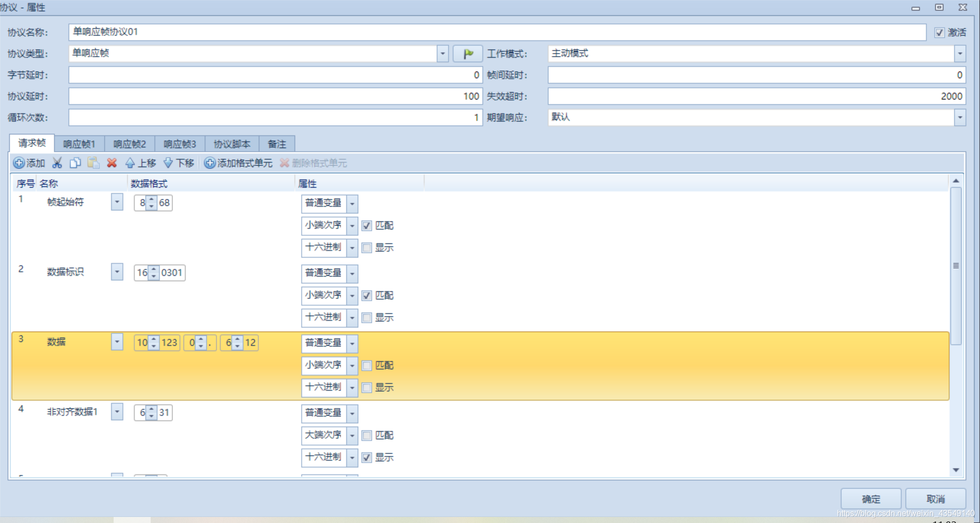Open 小端次序 dropdown in row 2
The image size is (980, 523).
[352, 296]
